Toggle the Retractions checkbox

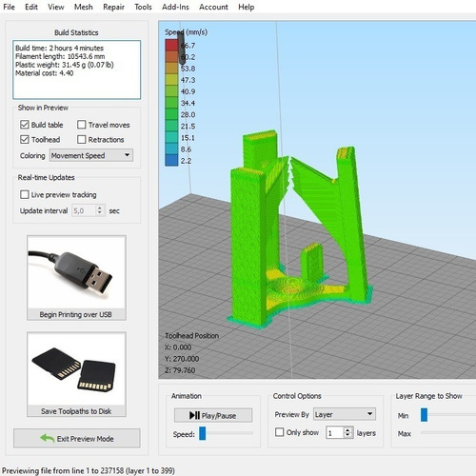coord(82,139)
